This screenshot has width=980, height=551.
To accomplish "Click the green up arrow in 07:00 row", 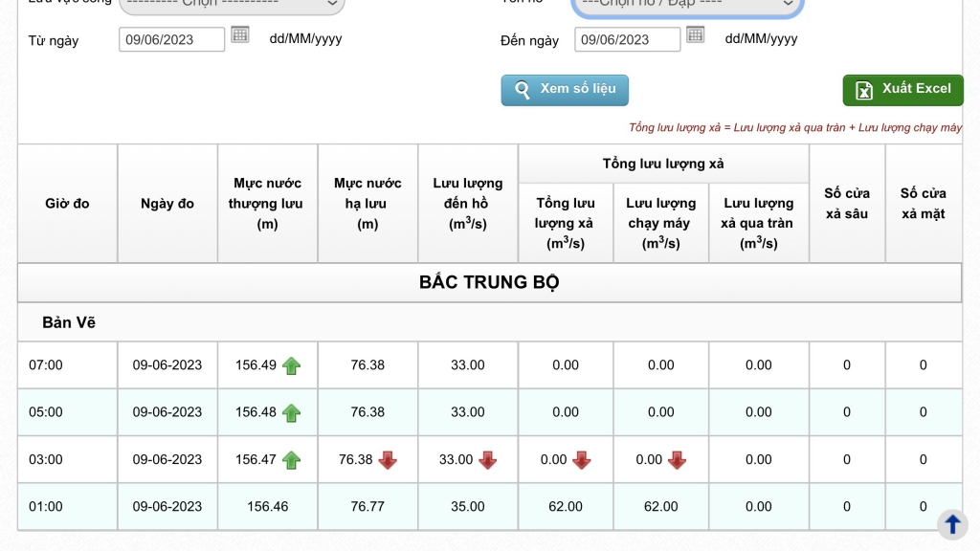I will (x=292, y=365).
